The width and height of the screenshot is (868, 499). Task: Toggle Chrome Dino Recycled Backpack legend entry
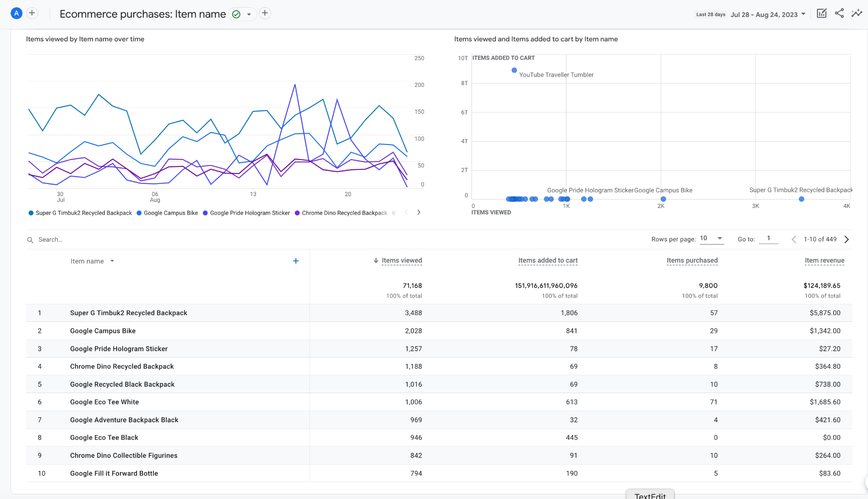[341, 213]
